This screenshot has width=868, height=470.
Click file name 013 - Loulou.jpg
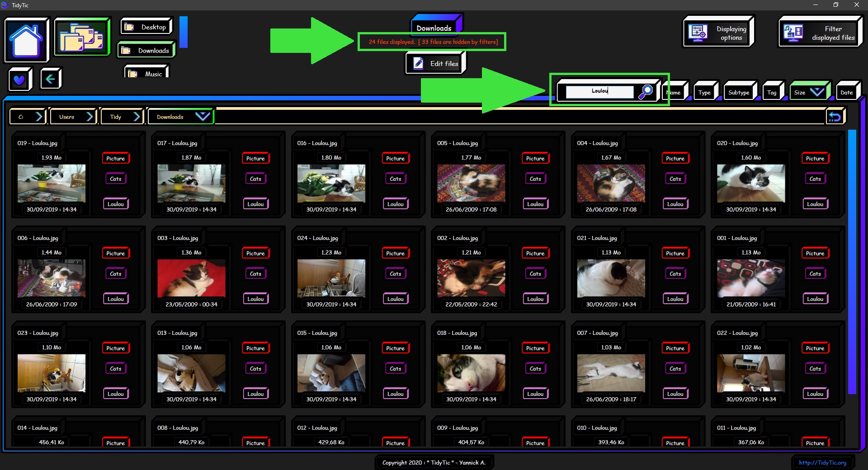click(177, 333)
